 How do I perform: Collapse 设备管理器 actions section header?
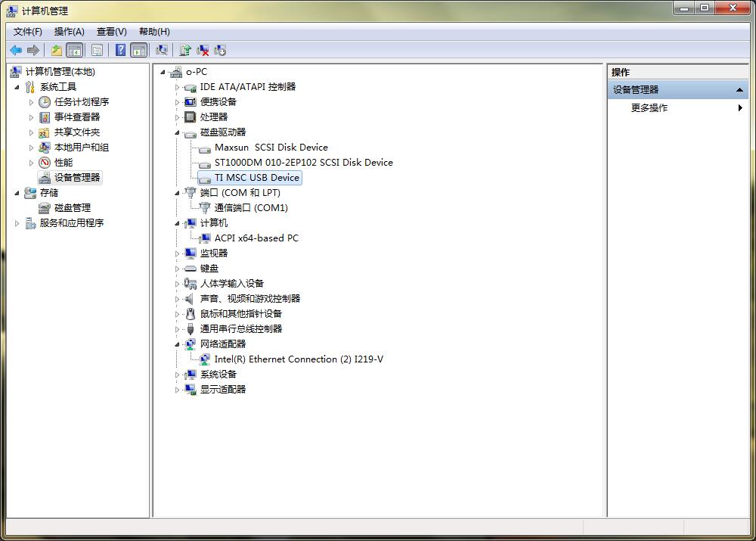coord(739,90)
